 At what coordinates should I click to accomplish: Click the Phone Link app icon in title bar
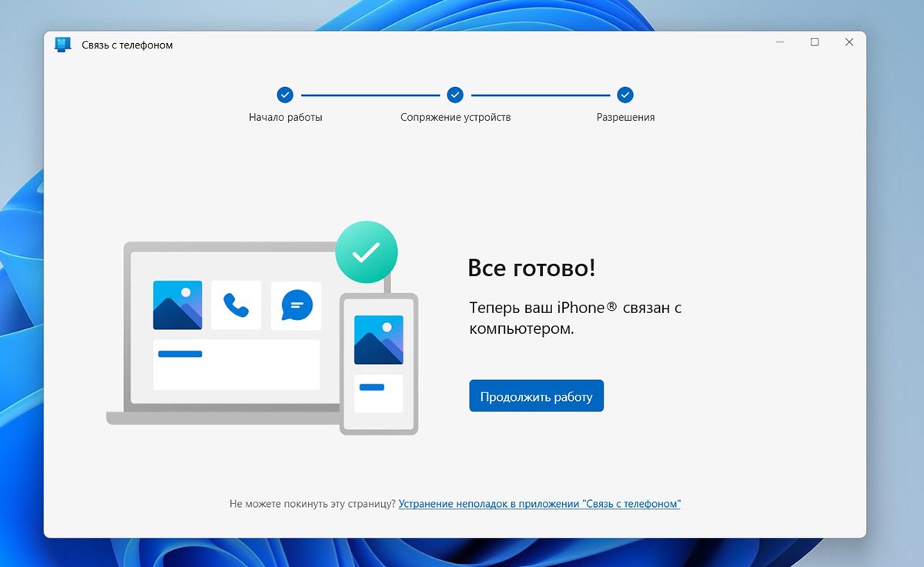[x=63, y=45]
